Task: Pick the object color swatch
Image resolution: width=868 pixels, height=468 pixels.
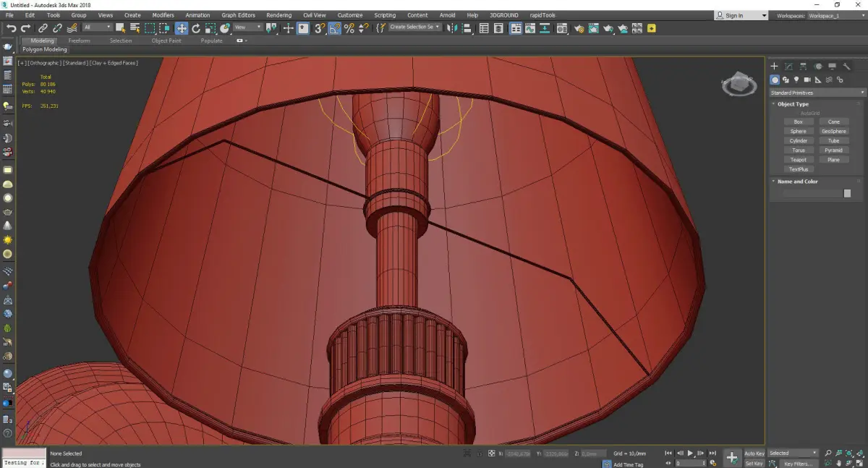Action: [847, 193]
